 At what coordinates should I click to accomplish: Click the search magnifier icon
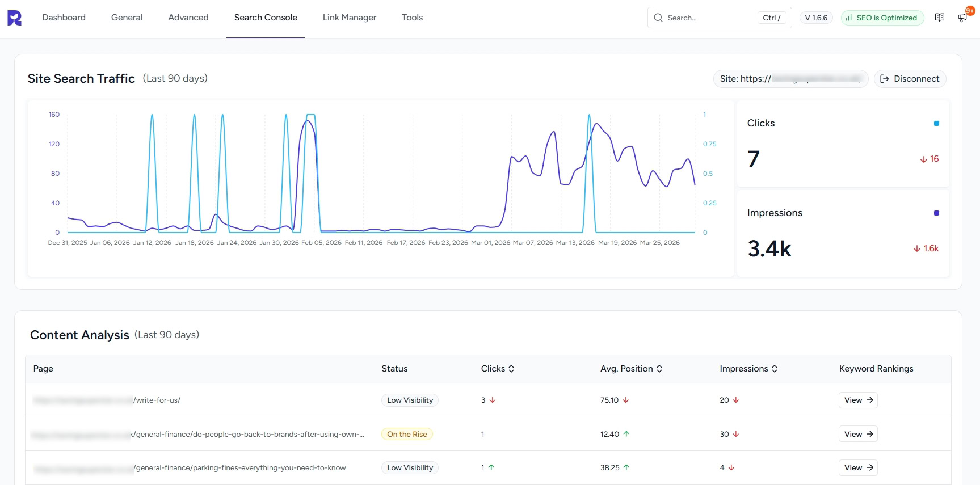click(x=658, y=18)
